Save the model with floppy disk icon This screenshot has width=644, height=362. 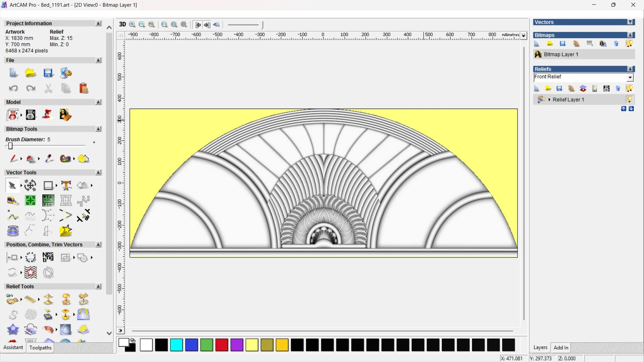pyautogui.click(x=48, y=73)
